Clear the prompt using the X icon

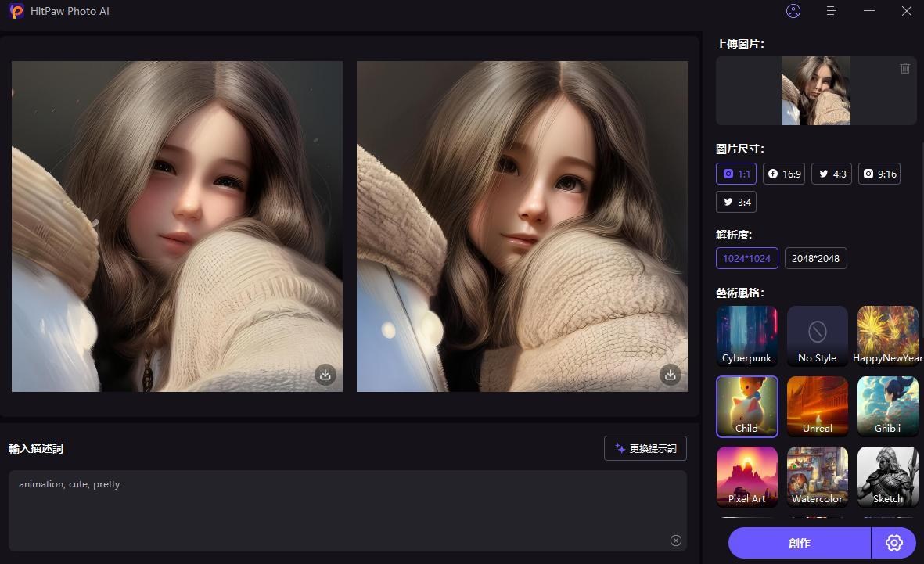pyautogui.click(x=675, y=541)
